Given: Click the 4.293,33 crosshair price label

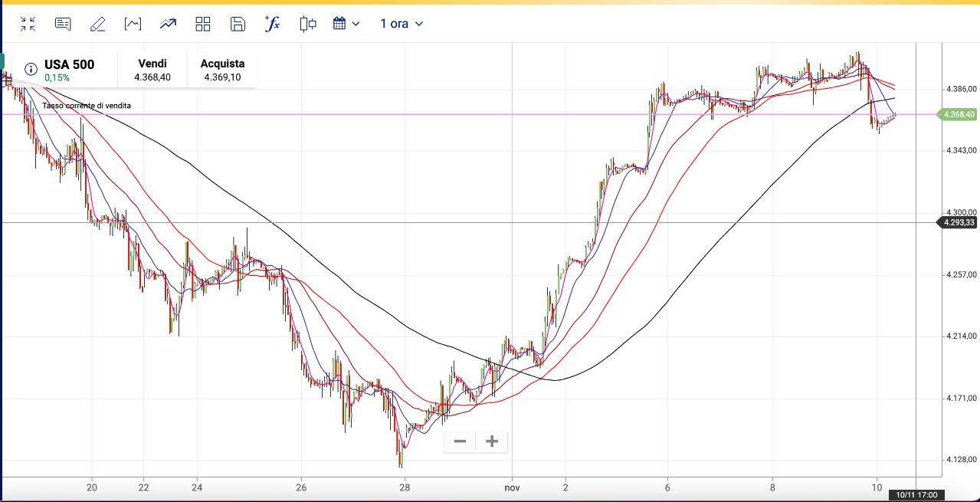Looking at the screenshot, I should tap(959, 223).
